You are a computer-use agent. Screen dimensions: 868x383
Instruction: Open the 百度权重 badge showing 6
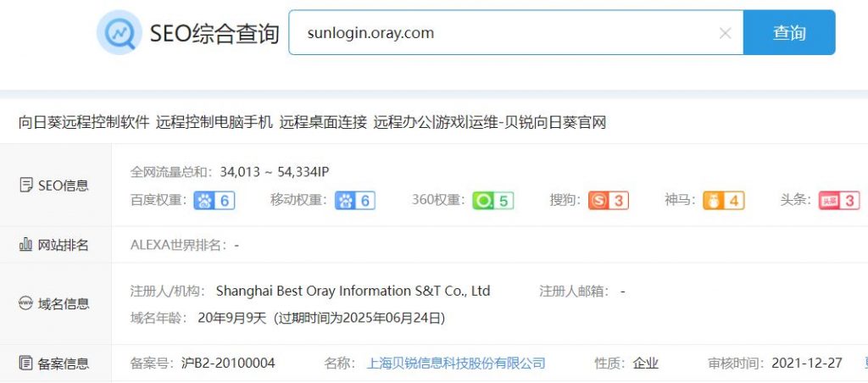(214, 200)
